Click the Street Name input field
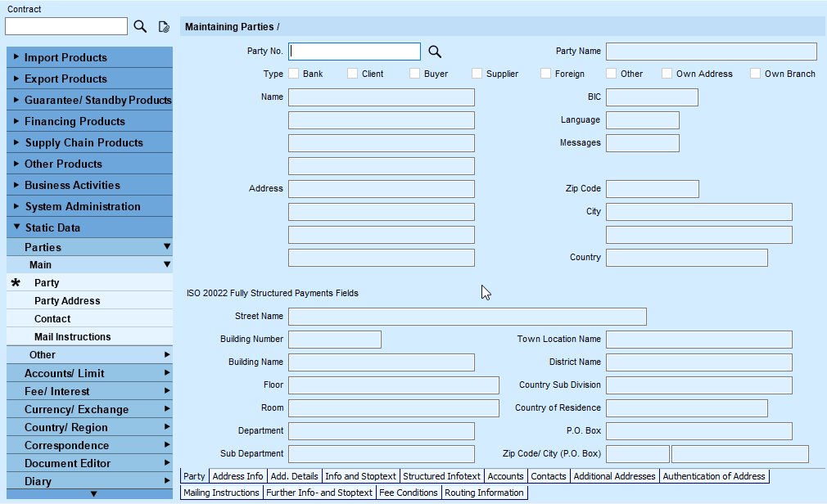 468,317
